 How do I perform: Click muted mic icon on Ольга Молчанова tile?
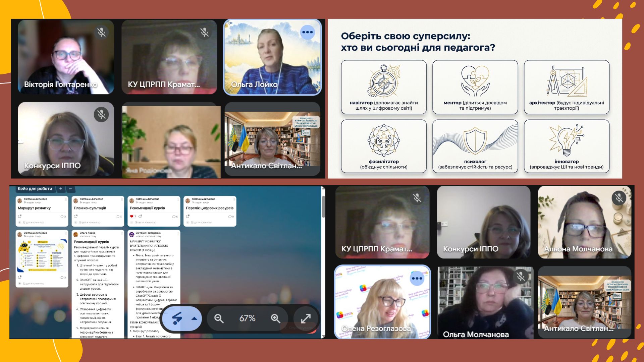[521, 277]
